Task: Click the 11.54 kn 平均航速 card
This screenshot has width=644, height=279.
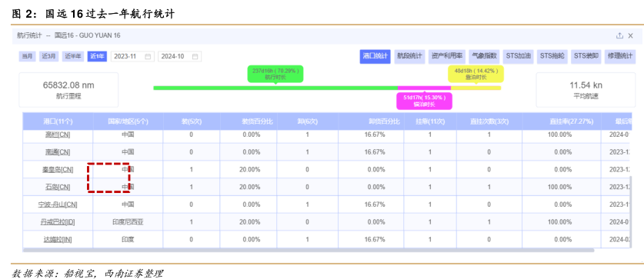Action: click(x=586, y=90)
